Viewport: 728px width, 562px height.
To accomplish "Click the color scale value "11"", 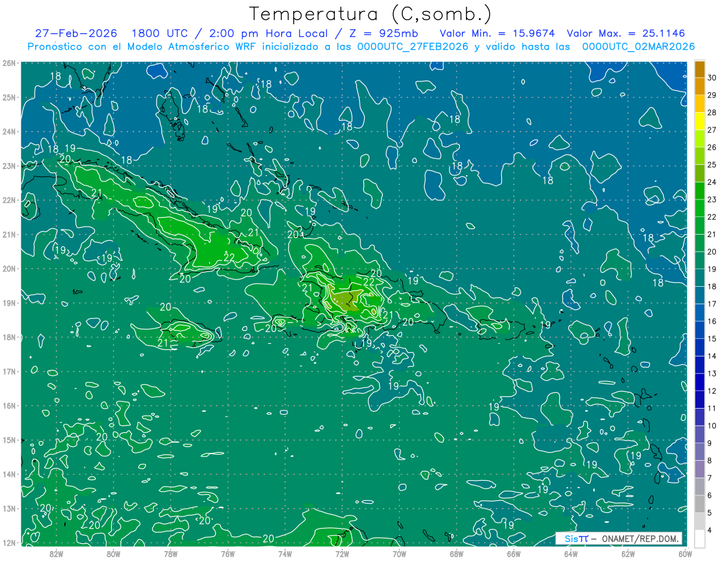I will 712,408.
